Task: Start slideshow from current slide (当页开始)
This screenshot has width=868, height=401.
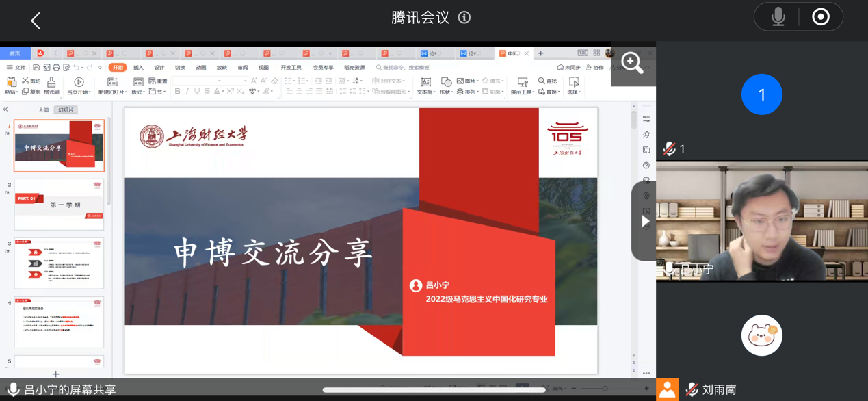Action: click(x=79, y=85)
